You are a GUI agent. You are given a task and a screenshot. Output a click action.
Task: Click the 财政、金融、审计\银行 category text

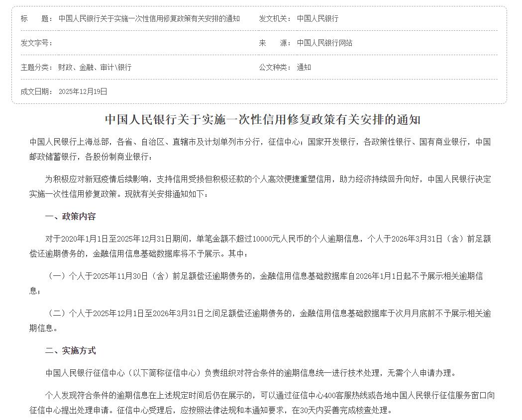pyautogui.click(x=94, y=67)
